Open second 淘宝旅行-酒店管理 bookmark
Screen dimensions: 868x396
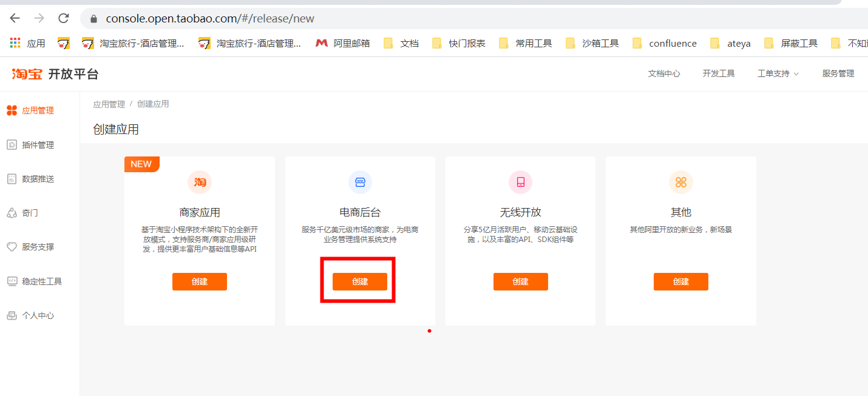tap(249, 43)
